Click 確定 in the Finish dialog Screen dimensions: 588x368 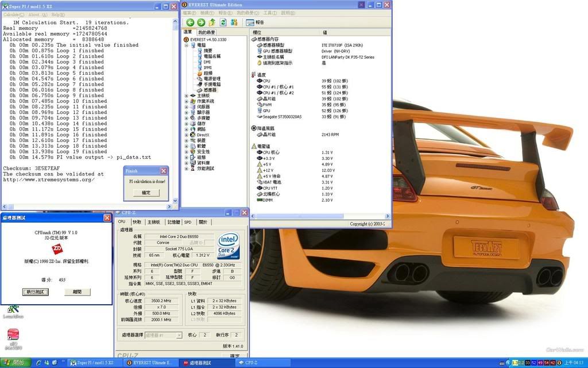coord(146,193)
